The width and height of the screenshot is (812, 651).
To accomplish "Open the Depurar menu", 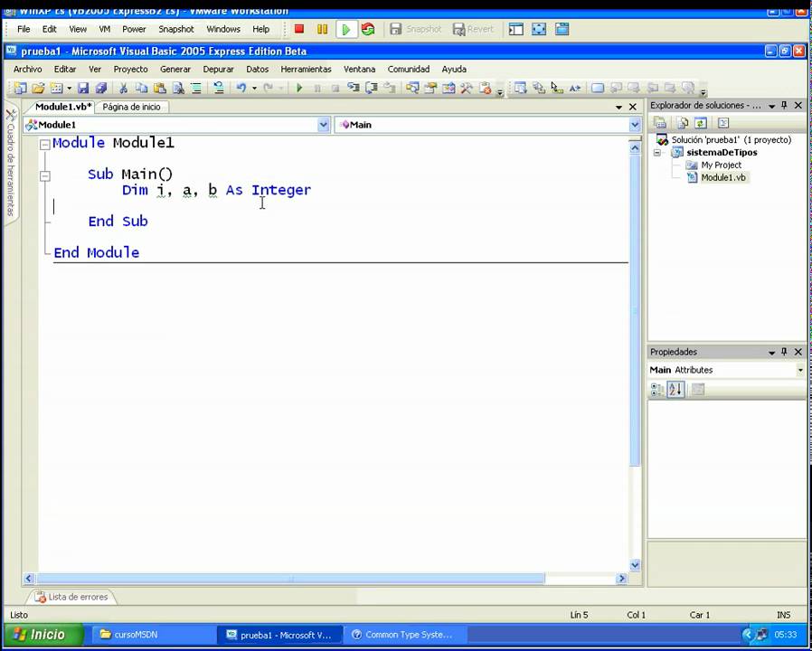I will (218, 69).
